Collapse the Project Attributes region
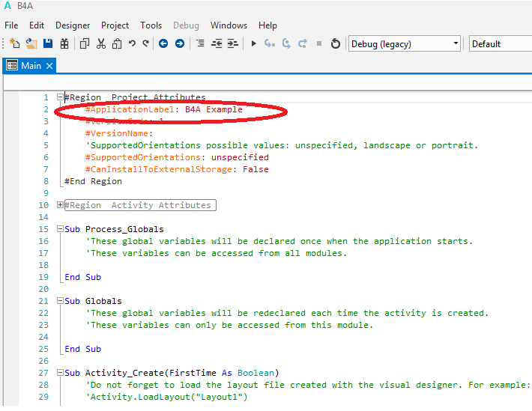 60,97
